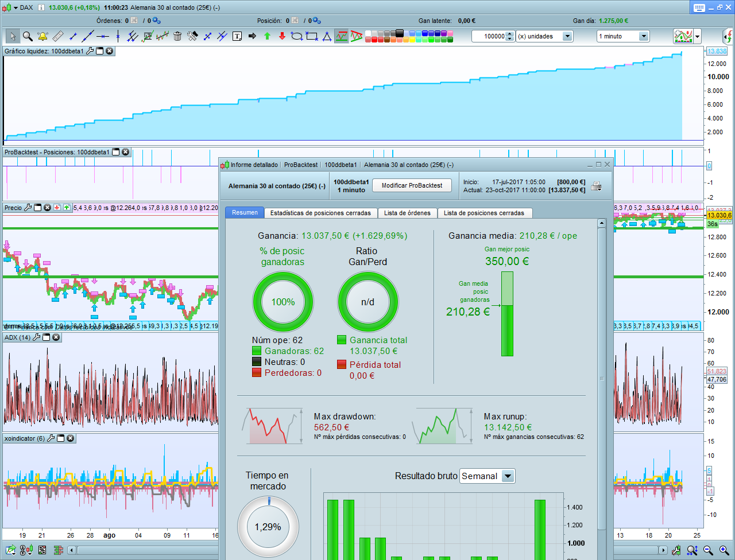Close the xoindicator (6) panel

pyautogui.click(x=70, y=438)
